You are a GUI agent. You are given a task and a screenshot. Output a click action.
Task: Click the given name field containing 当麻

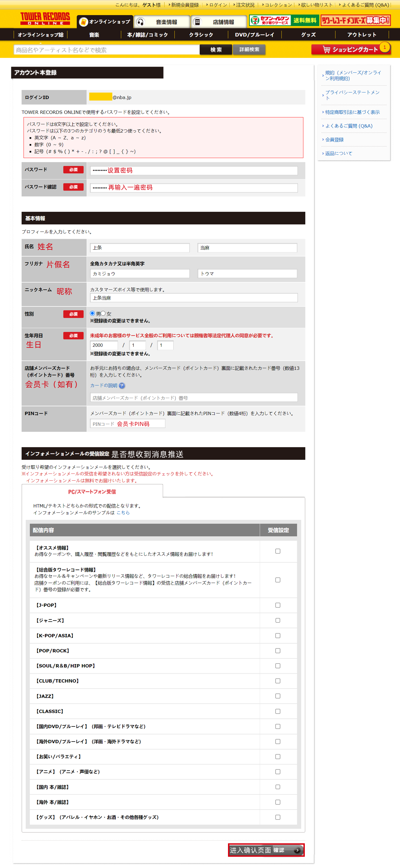click(x=247, y=248)
